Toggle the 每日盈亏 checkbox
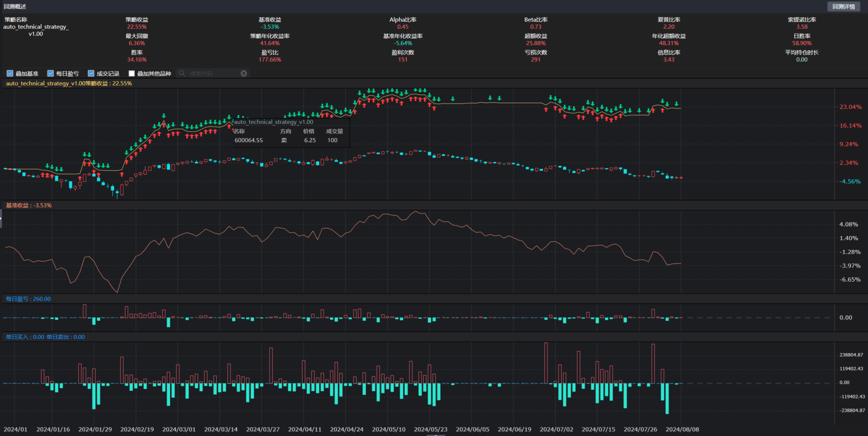868x436 pixels. [x=50, y=73]
